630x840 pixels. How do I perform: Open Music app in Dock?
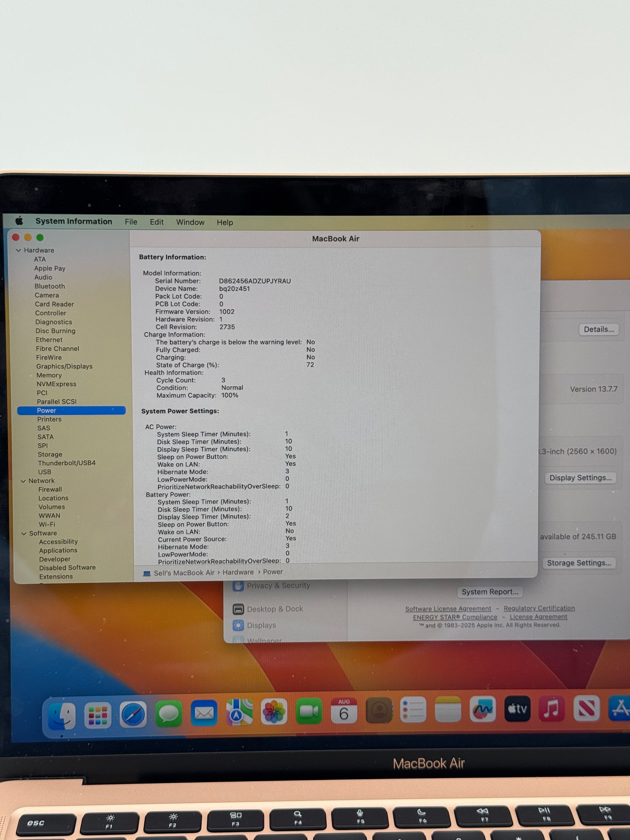[x=552, y=708]
